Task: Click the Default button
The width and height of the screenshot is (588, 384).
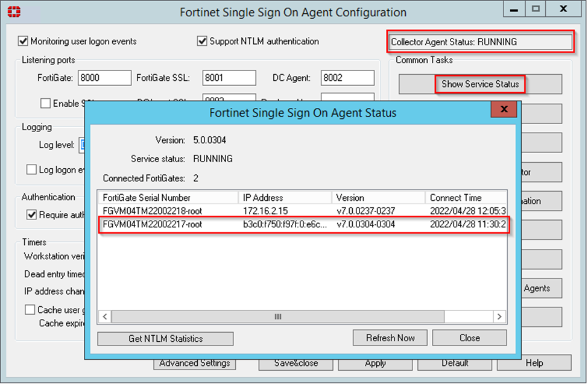Action: point(455,363)
